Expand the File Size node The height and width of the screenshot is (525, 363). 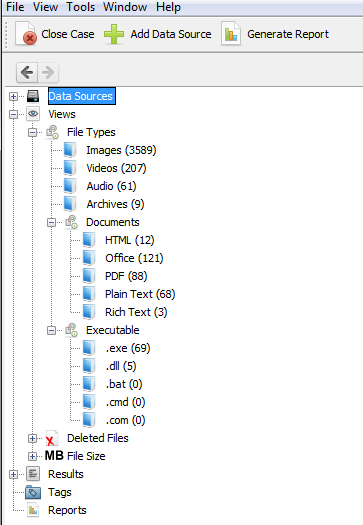click(32, 456)
